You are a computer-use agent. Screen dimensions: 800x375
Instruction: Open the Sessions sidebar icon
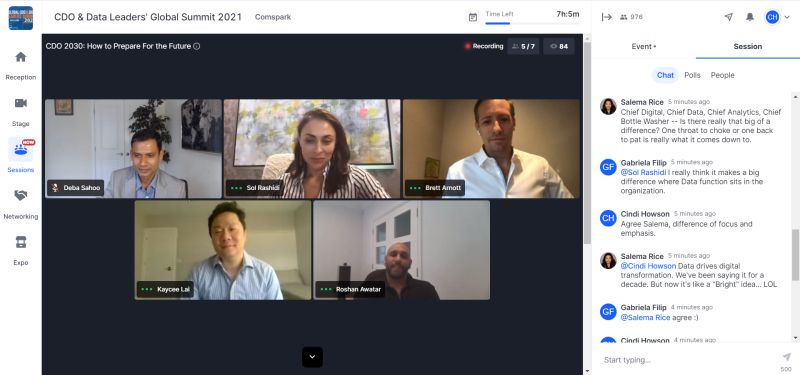tap(20, 149)
